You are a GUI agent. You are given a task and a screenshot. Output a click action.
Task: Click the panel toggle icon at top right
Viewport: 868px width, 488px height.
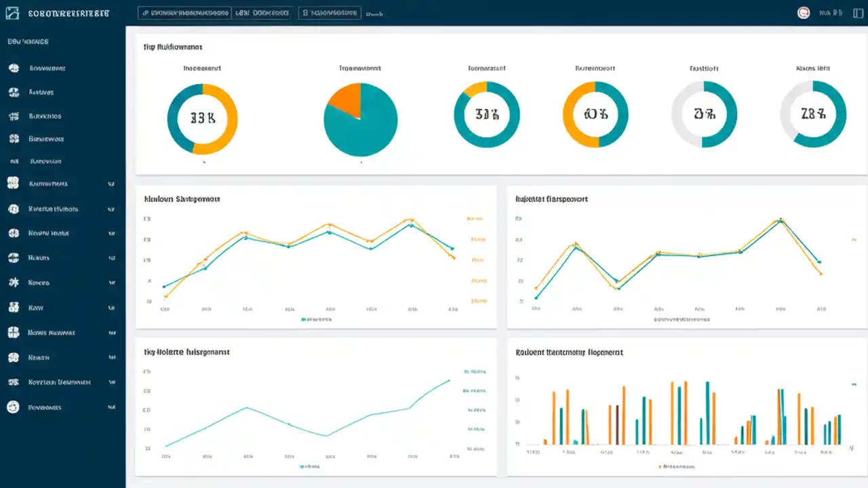pyautogui.click(x=858, y=13)
